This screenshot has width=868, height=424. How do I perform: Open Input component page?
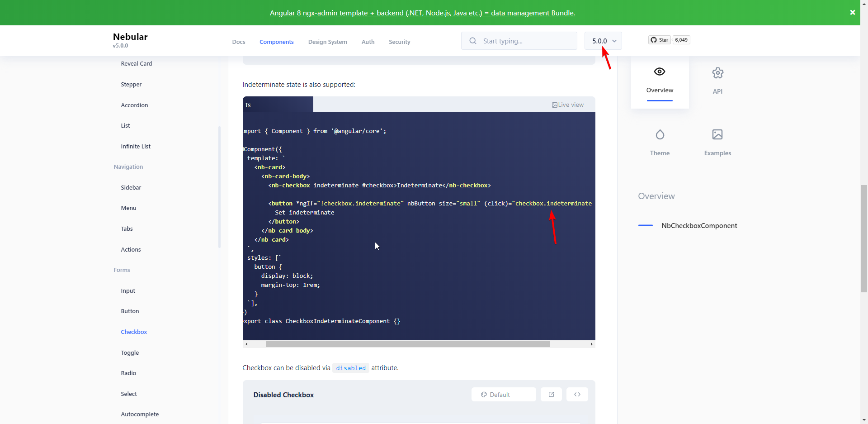point(128,291)
